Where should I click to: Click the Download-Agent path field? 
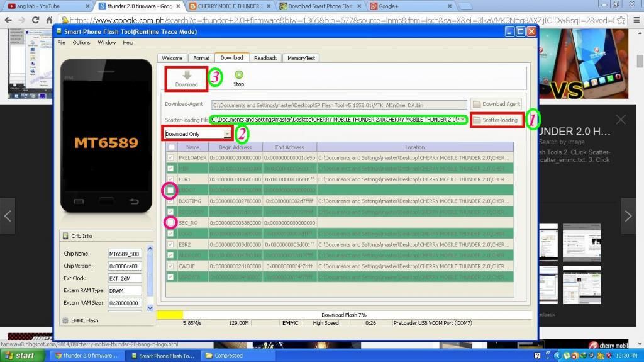(x=339, y=105)
